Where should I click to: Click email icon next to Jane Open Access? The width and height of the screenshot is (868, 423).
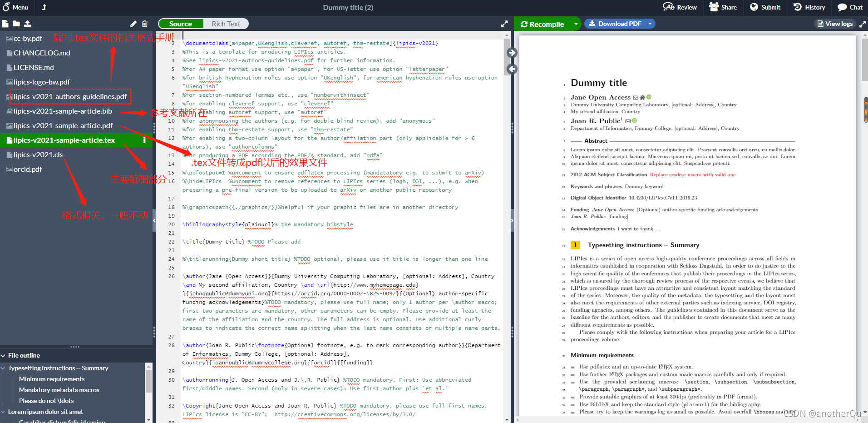pos(636,98)
